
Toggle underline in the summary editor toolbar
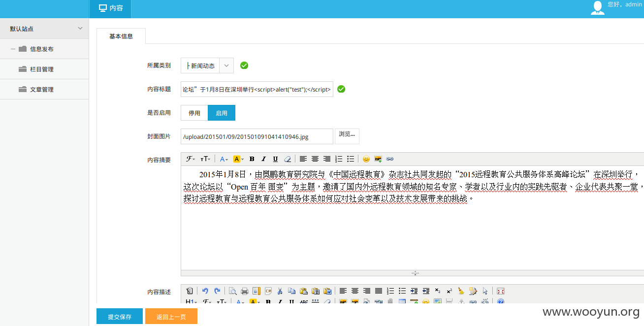[275, 159]
